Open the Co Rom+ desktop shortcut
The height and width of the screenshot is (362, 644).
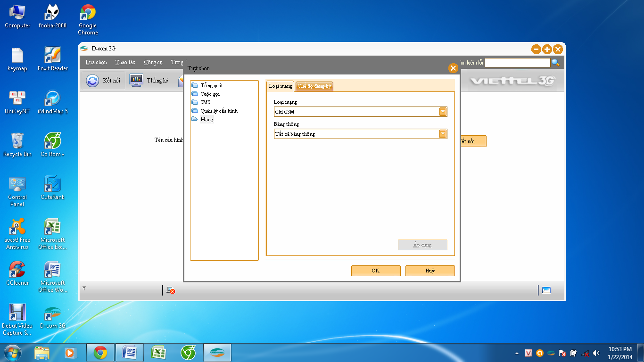[x=52, y=145]
